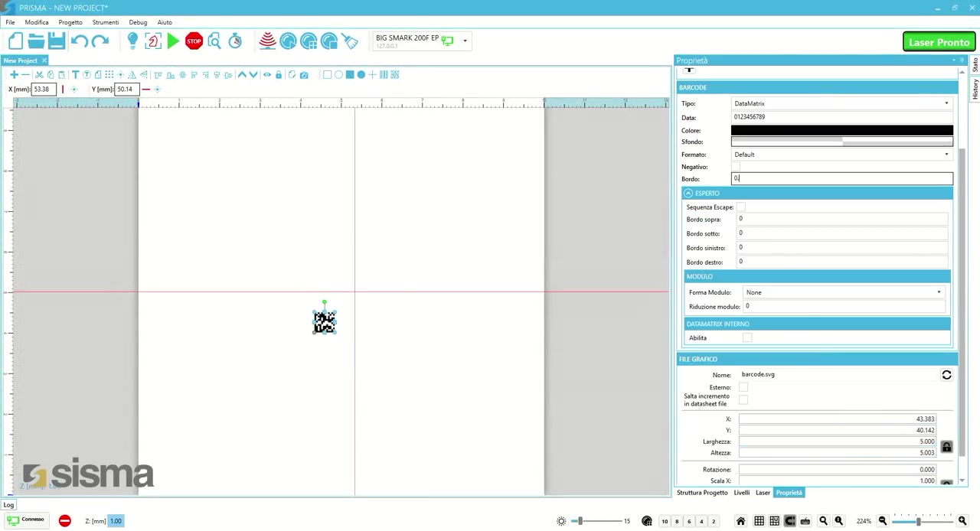Screen dimensions: 980x531
Task: Click the black Colore swatch
Action: pyautogui.click(x=841, y=131)
